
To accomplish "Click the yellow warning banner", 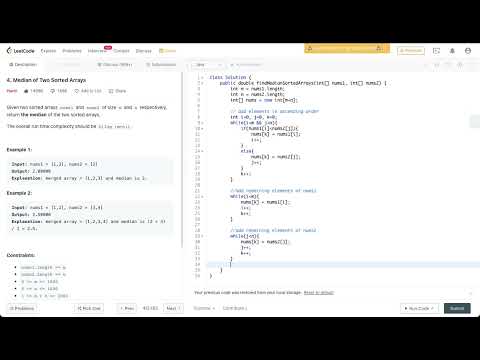I will pos(347,48).
